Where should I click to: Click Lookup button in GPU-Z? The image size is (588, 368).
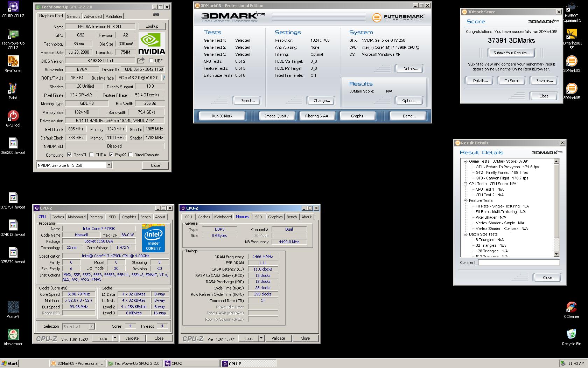click(152, 26)
